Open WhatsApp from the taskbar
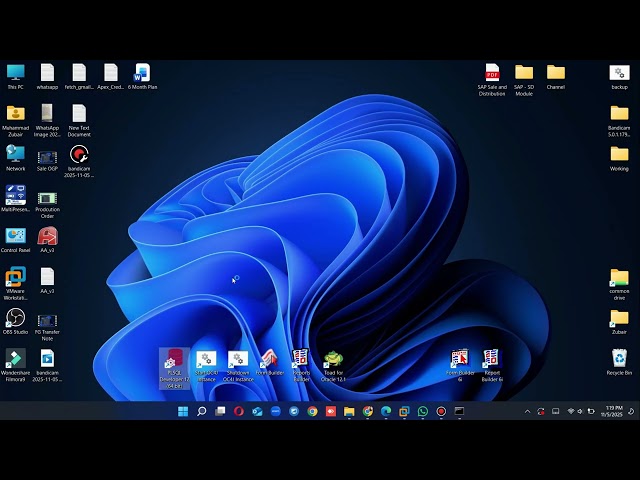 (x=423, y=411)
